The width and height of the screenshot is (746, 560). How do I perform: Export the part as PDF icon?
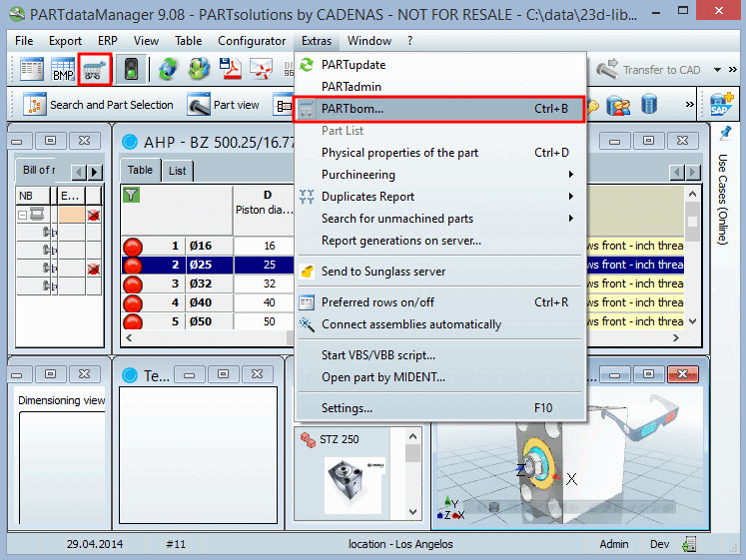coord(231,70)
